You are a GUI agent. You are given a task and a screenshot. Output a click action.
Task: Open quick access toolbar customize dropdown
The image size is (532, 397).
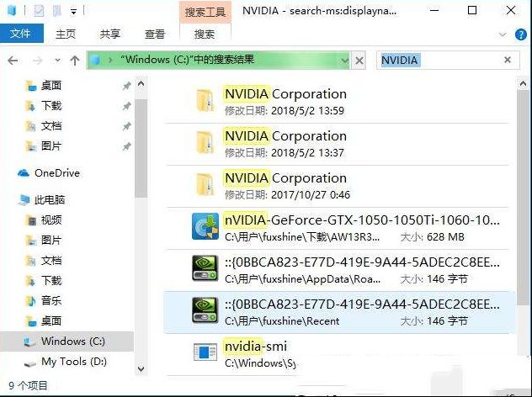pos(73,12)
